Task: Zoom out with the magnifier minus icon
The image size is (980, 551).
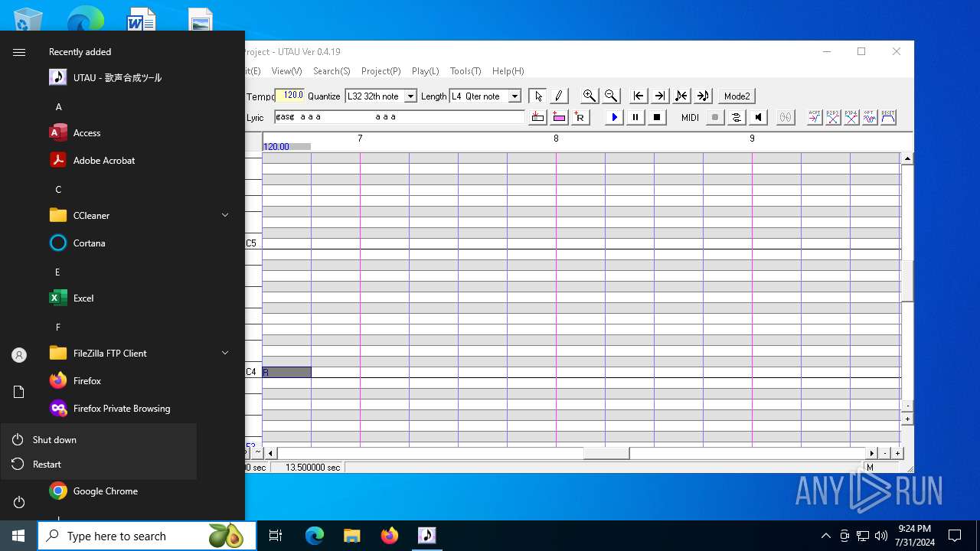Action: point(610,96)
